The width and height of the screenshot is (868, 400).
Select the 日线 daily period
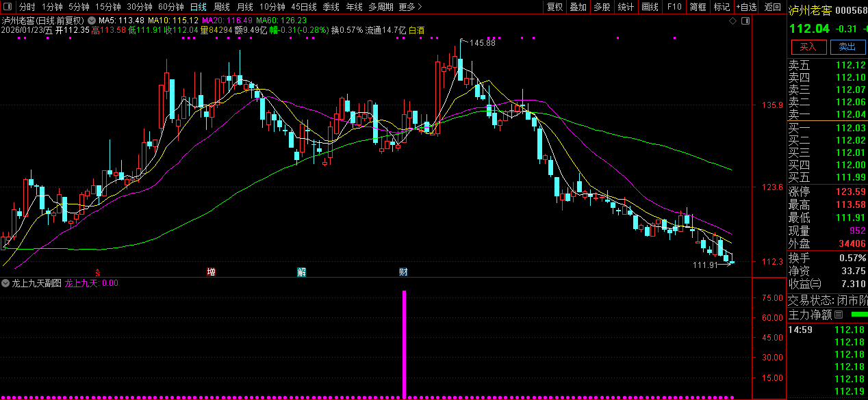click(x=198, y=7)
